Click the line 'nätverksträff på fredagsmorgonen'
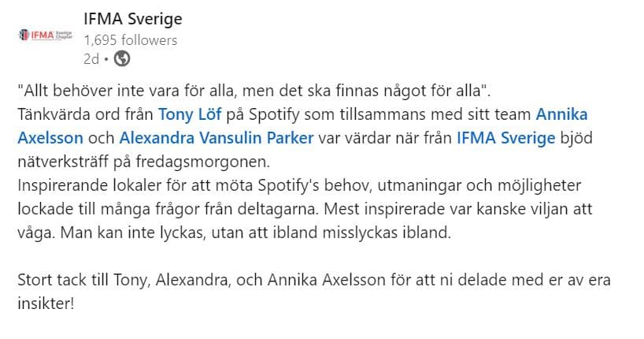 144,162
